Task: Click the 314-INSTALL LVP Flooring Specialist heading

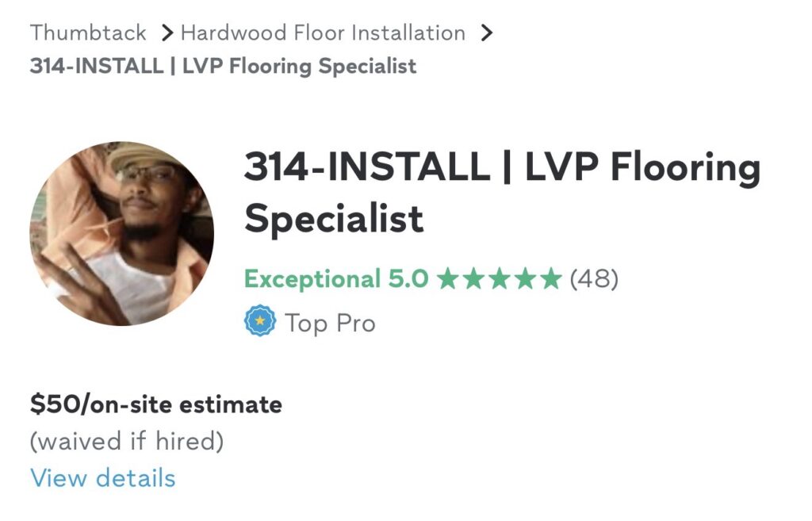Action: click(x=501, y=191)
